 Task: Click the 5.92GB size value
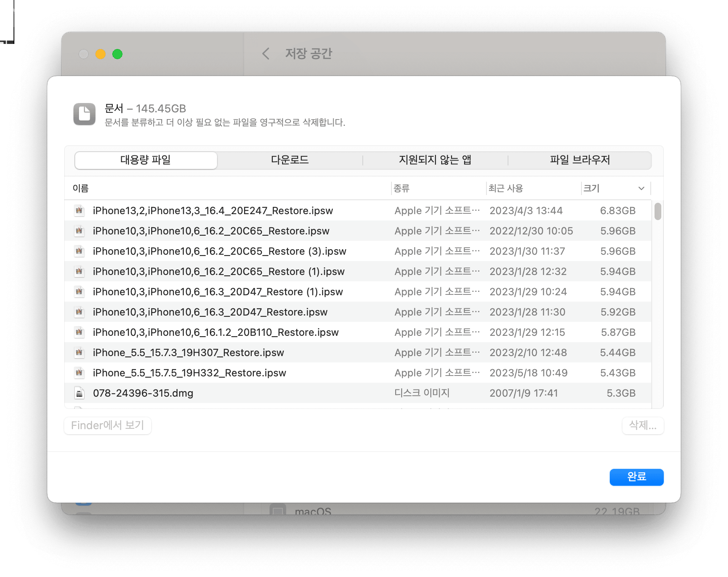click(x=618, y=312)
